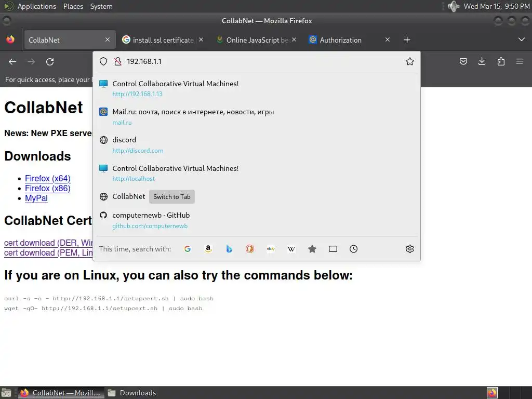Close the Online JavaScript tab
Screen dimensions: 532x399
pos(294,39)
